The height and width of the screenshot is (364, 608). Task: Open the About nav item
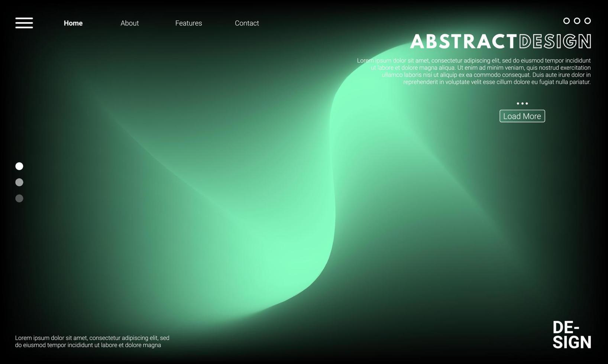pos(130,23)
